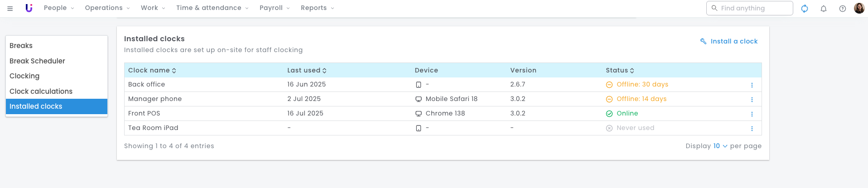
Task: Open the help question mark icon
Action: pos(843,8)
